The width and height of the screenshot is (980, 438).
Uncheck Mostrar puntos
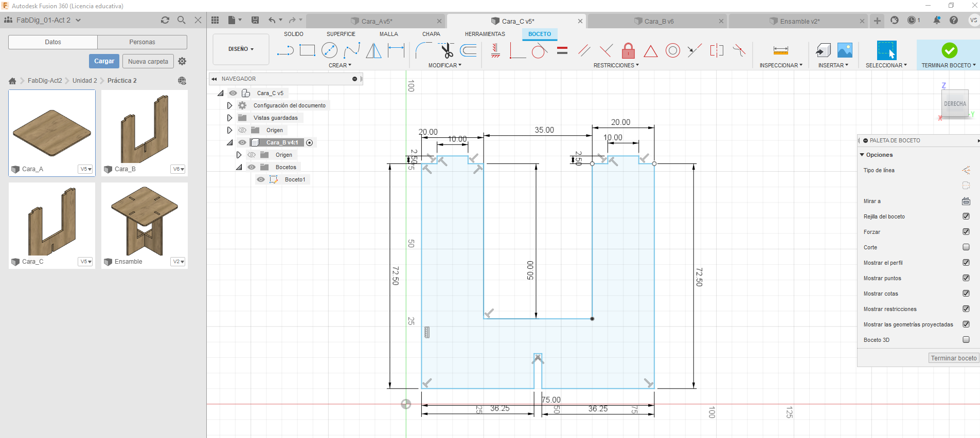pyautogui.click(x=966, y=278)
